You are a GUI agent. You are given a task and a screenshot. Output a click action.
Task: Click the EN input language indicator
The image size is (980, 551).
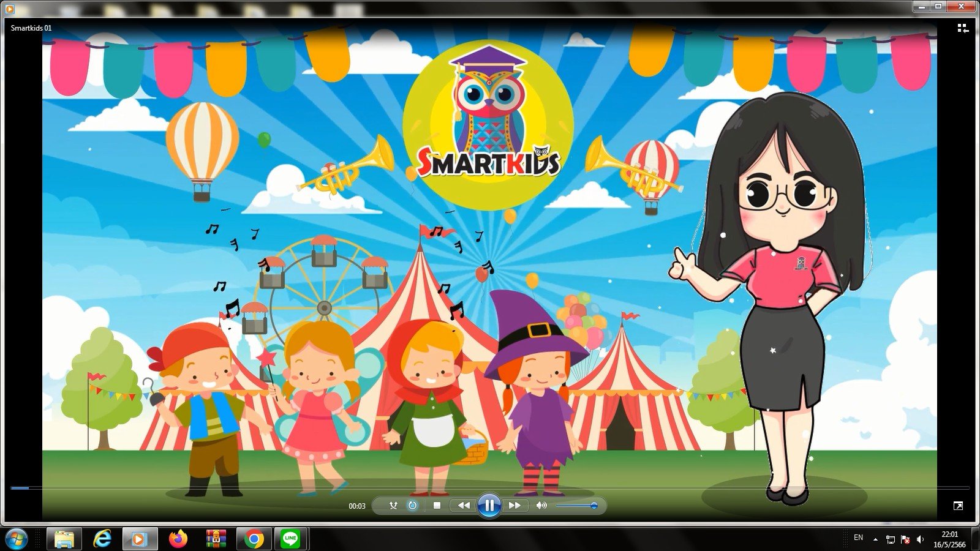pos(859,538)
